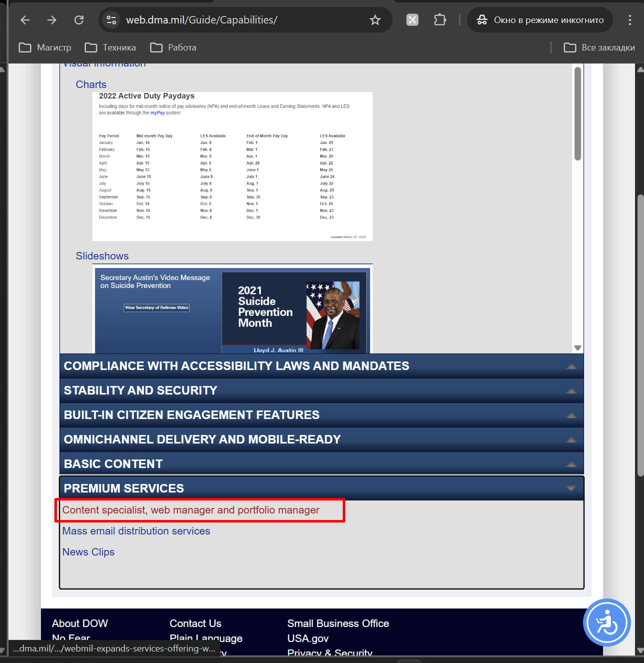Click the browser back arrow
Viewport: 644px width, 663px height.
(x=25, y=20)
